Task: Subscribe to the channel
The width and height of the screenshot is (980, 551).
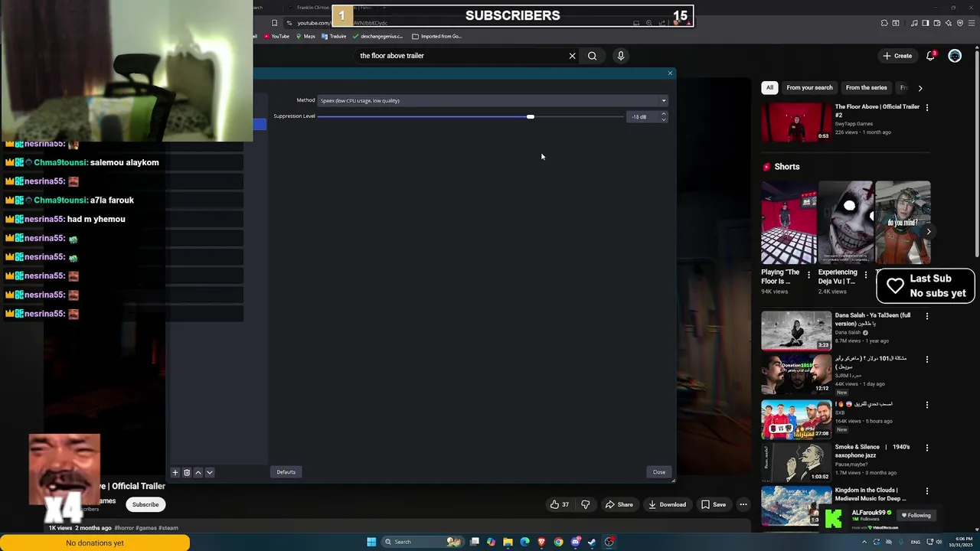Action: (145, 504)
